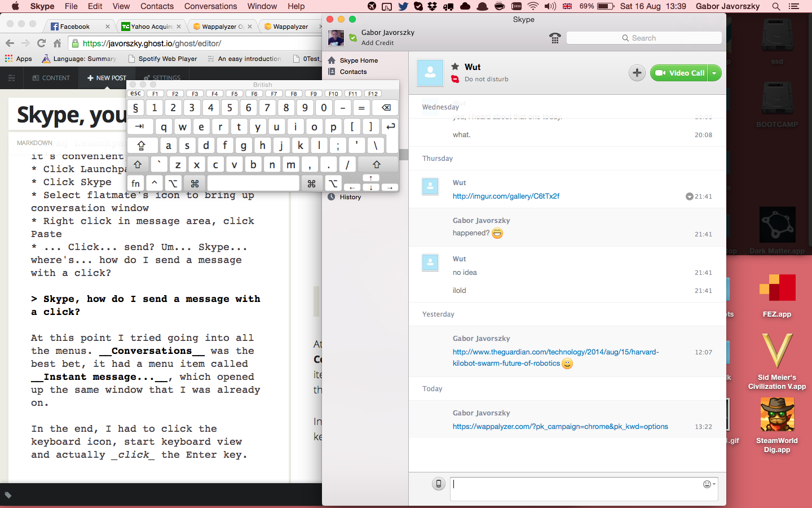Viewport: 812px width, 508px height.
Task: Open History in Skype sidebar
Action: 350,197
